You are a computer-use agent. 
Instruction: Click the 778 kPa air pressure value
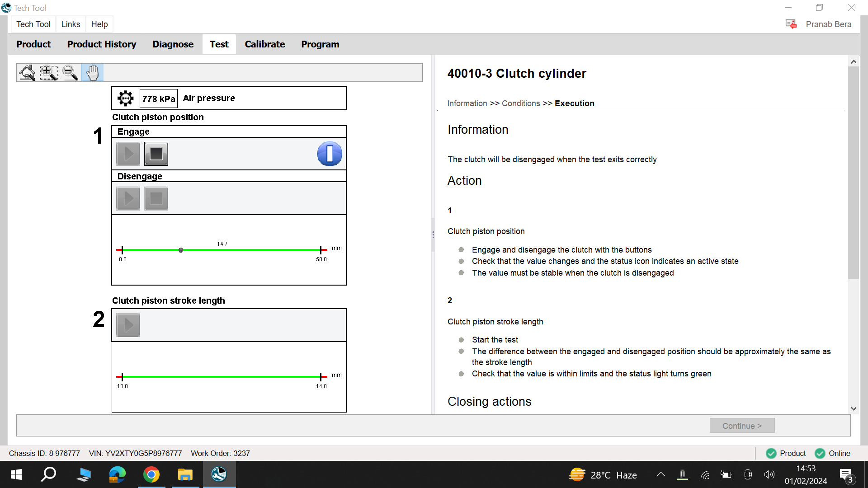[x=159, y=99]
